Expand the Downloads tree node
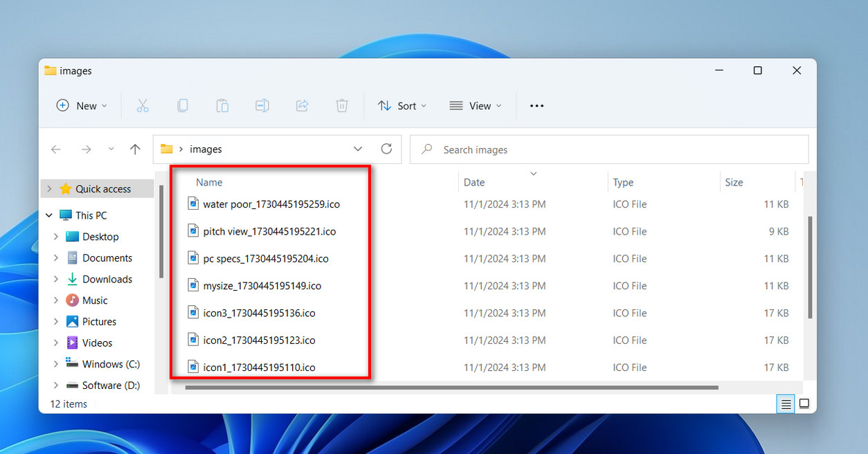This screenshot has height=454, width=868. (56, 279)
